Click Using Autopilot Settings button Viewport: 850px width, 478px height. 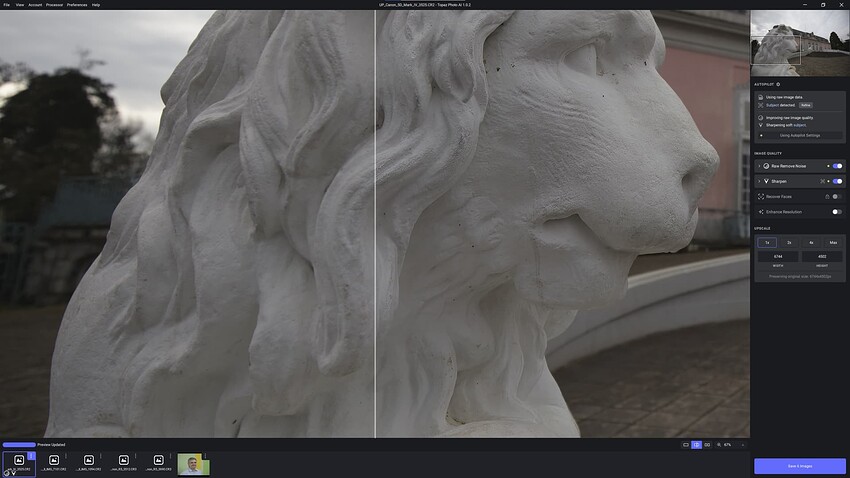800,135
